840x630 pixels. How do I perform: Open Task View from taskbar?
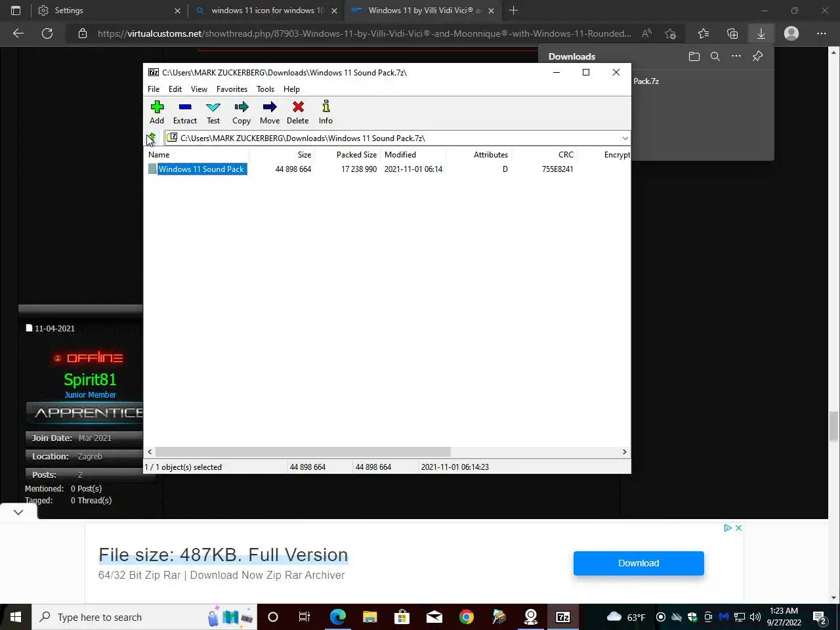tap(304, 617)
